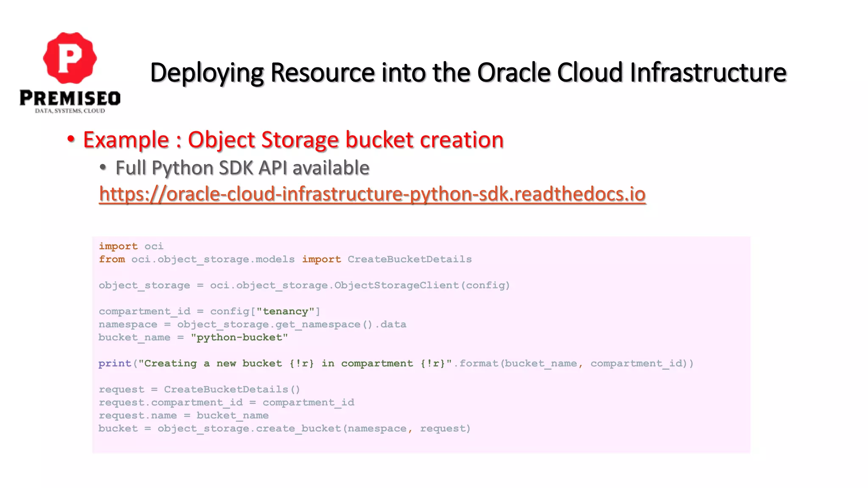Click the 'bucket_name = "python-bucket"' line
The height and width of the screenshot is (488, 868).
click(x=193, y=338)
